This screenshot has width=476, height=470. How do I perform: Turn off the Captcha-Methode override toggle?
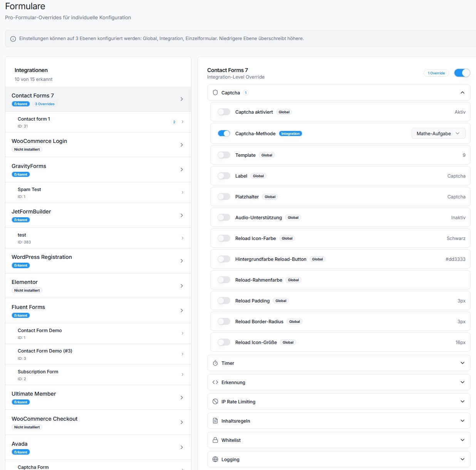click(224, 134)
